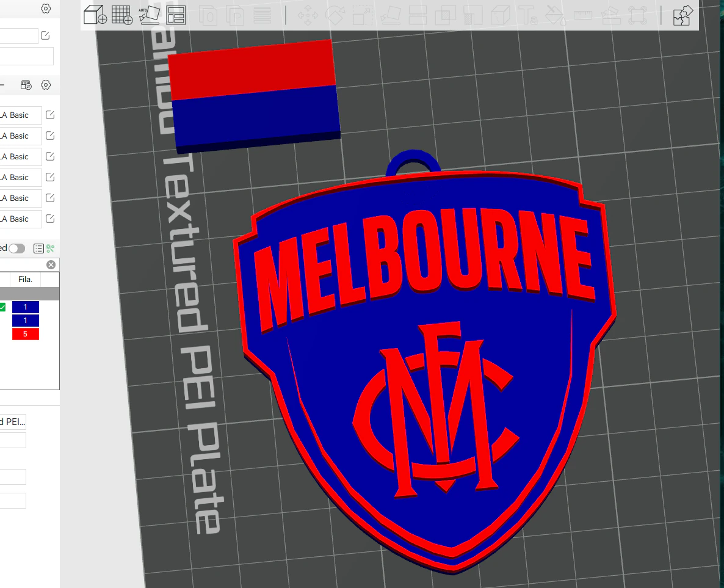Select the Rotate tool in toolbar
This screenshot has width=724, height=588.
pos(335,15)
